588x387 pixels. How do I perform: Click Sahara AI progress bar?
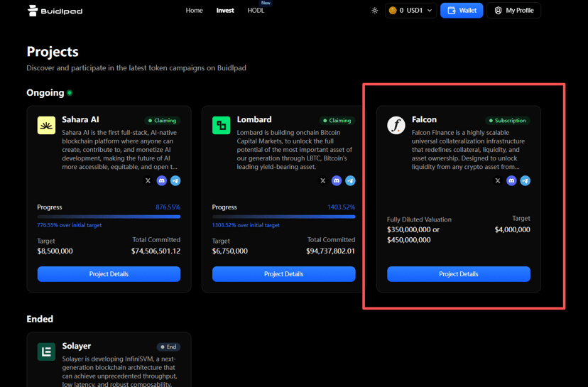click(109, 217)
